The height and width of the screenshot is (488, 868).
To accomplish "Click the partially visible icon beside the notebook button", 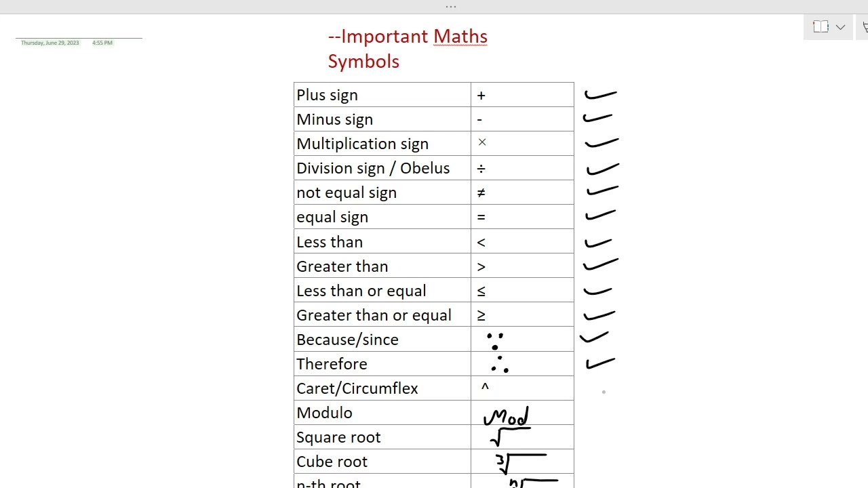I will [865, 27].
